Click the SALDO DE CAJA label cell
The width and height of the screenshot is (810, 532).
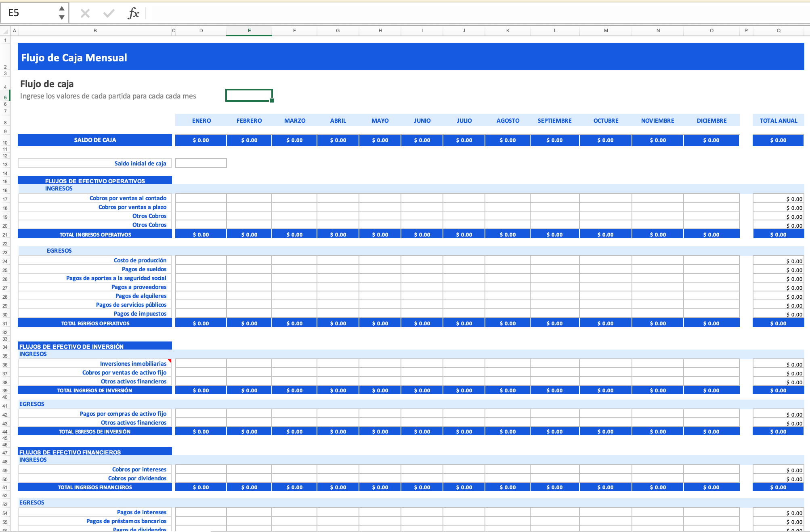click(95, 140)
